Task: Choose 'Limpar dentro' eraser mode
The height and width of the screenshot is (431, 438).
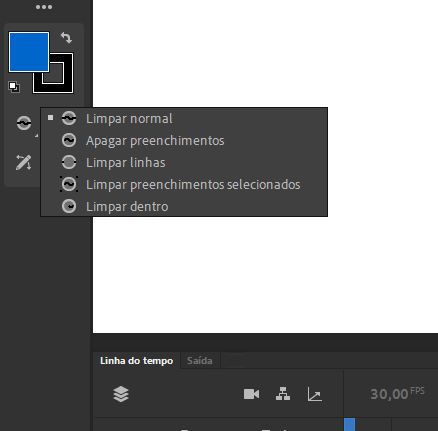Action: 184,206
